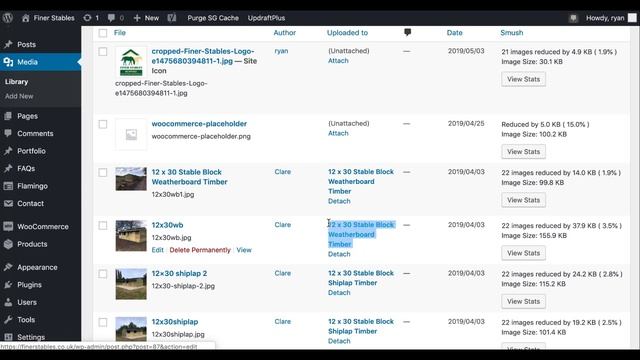The width and height of the screenshot is (640, 360).
Task: Open the 12x30 shiplap 2 thumbnail
Action: [x=131, y=284]
